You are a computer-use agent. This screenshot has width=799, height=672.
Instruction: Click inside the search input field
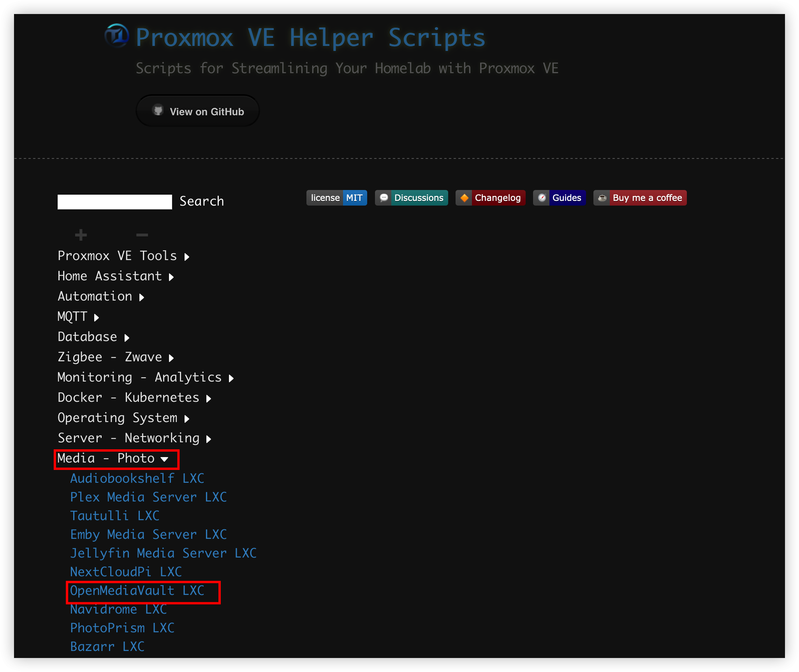(114, 202)
